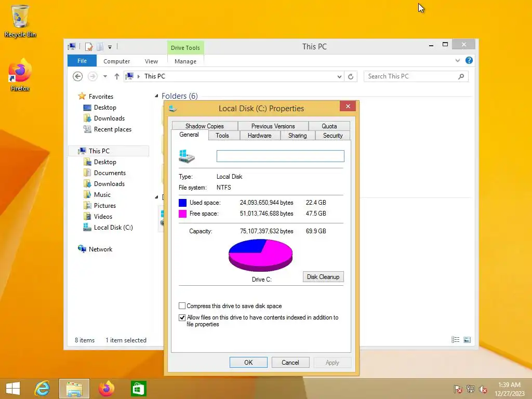Open recent locations dropdown arrow

[105, 76]
